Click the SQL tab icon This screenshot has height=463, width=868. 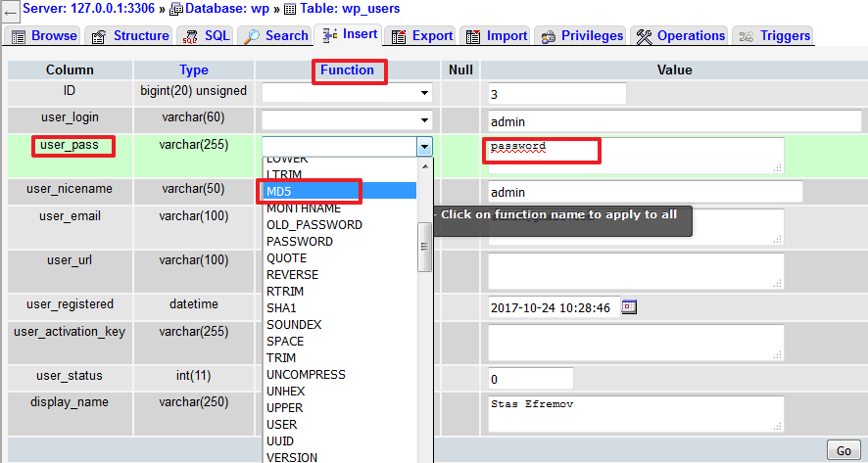click(x=189, y=36)
